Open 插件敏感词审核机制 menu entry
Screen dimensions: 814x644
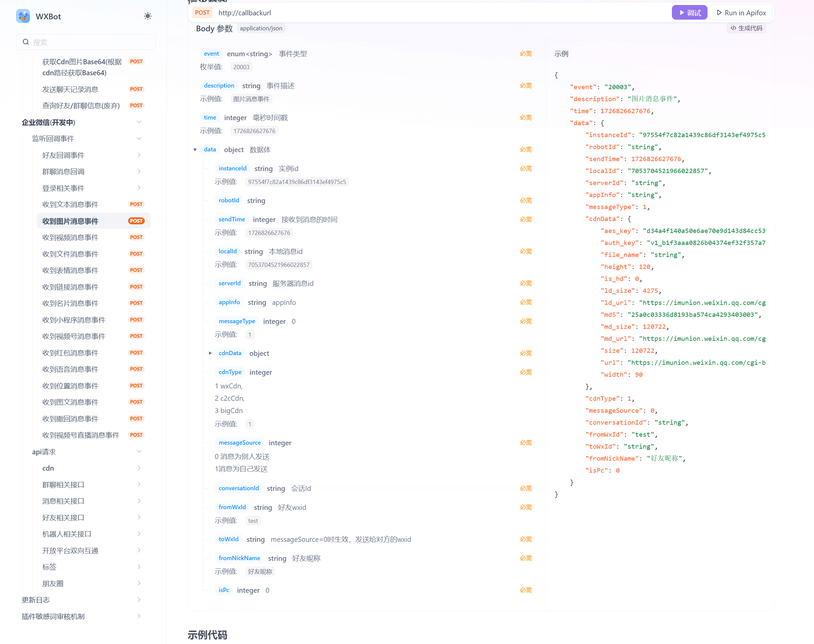point(53,616)
